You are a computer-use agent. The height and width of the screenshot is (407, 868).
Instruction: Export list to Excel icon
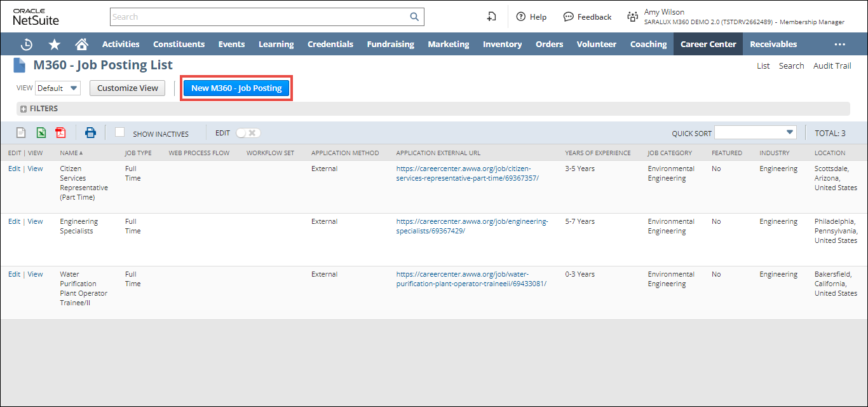(x=41, y=133)
